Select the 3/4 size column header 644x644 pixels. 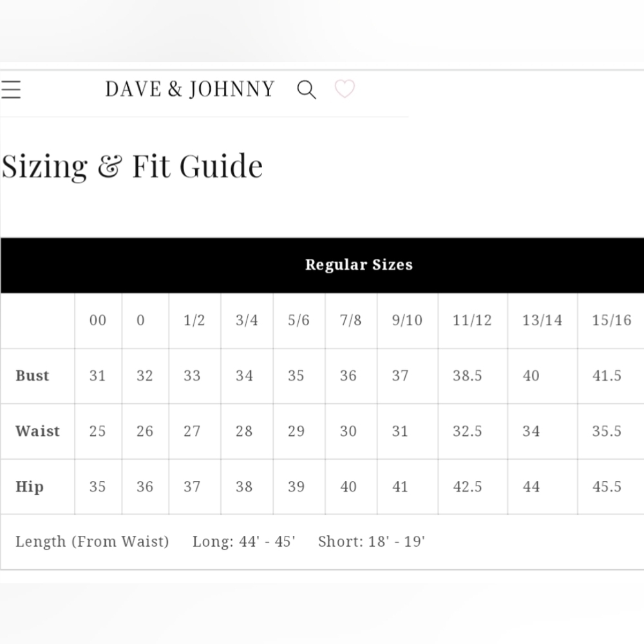point(247,320)
